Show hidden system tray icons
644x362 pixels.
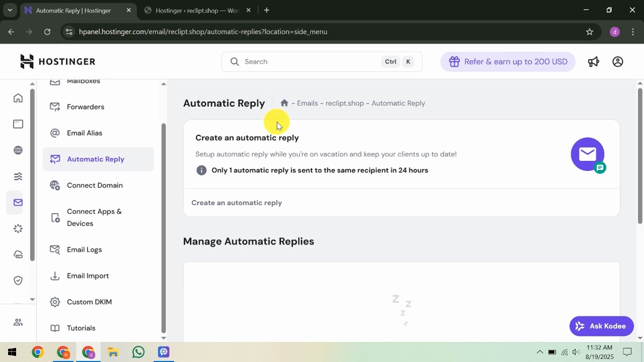(x=539, y=352)
